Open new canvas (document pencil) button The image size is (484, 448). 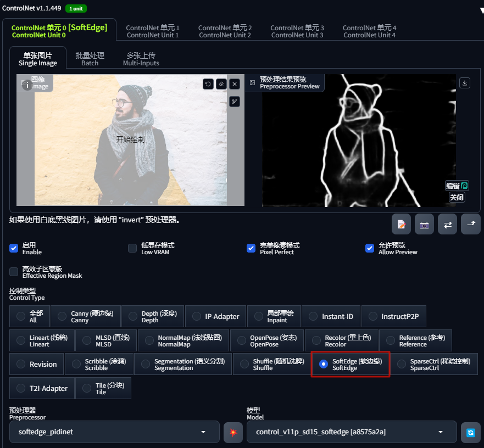coord(401,225)
